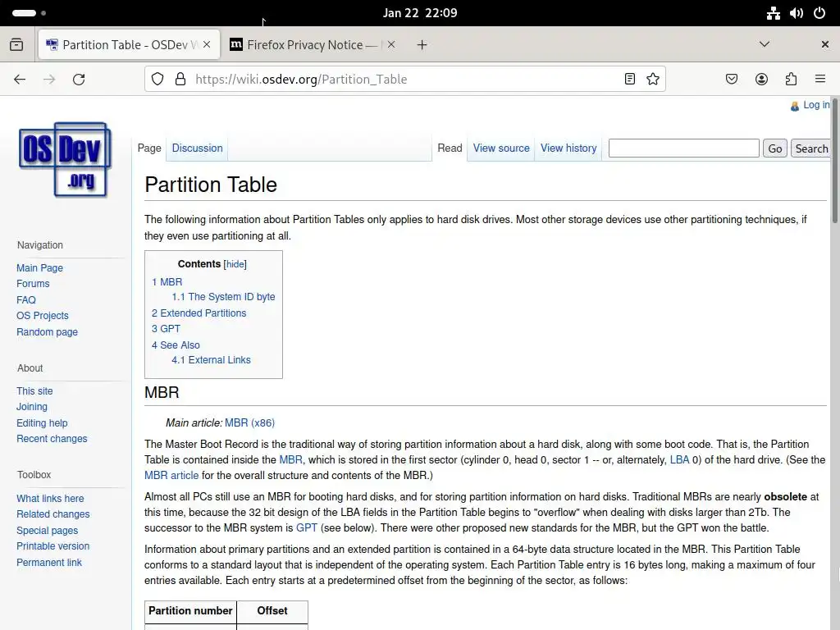The width and height of the screenshot is (840, 630).
Task: Click the LBA link in paragraph
Action: tap(679, 459)
